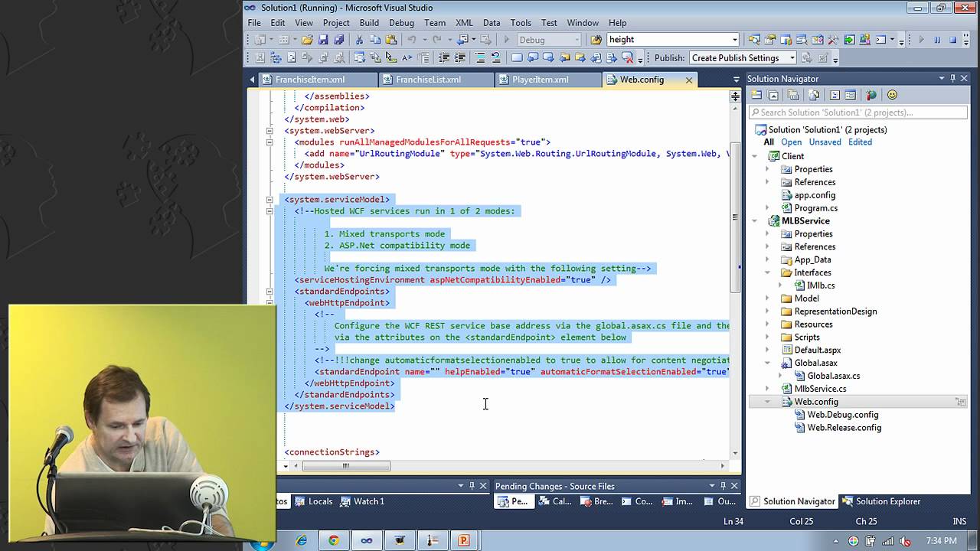Image resolution: width=980 pixels, height=551 pixels.
Task: Click the toolbox tools icon in the top toolbar
Action: pos(833,40)
